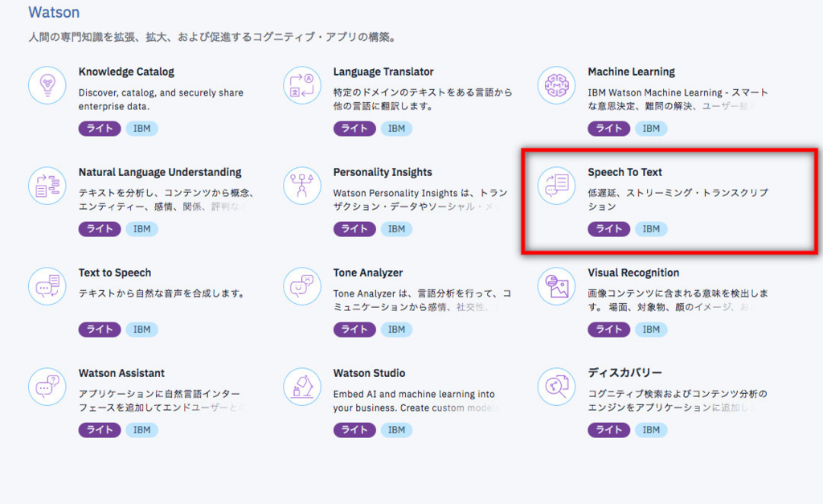
Task: Open the Watson Assistant title
Action: point(122,373)
